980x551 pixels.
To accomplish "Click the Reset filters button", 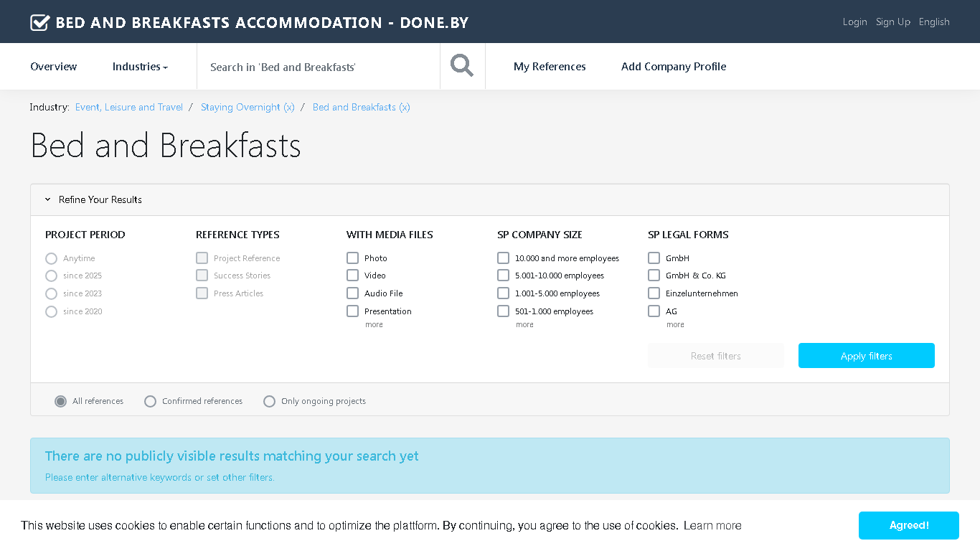I will coord(715,356).
